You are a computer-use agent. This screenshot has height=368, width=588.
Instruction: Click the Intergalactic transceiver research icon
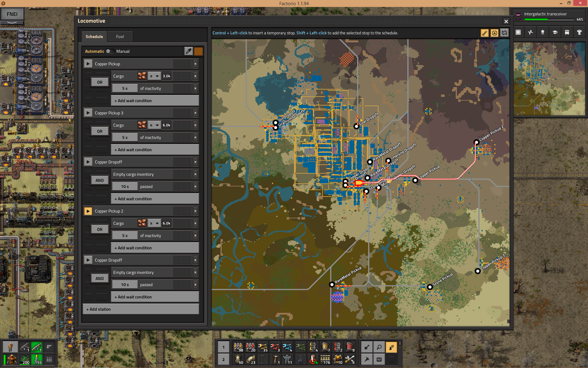pyautogui.click(x=518, y=15)
